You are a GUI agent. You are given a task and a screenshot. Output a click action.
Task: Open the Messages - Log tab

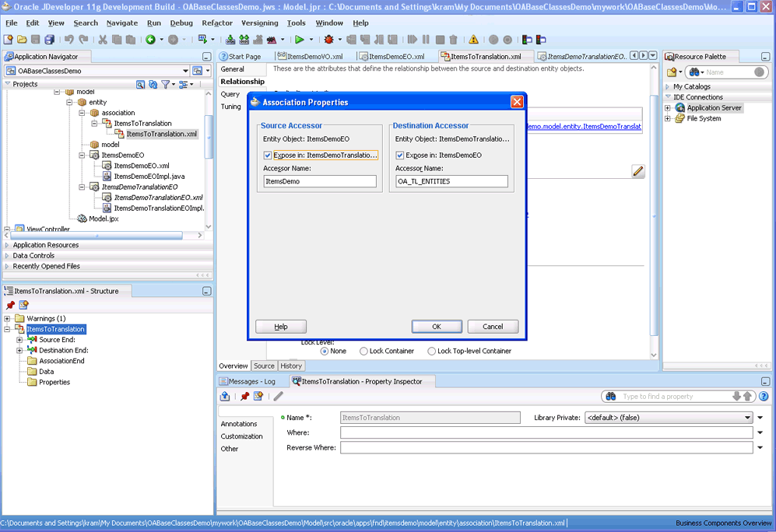coord(248,382)
